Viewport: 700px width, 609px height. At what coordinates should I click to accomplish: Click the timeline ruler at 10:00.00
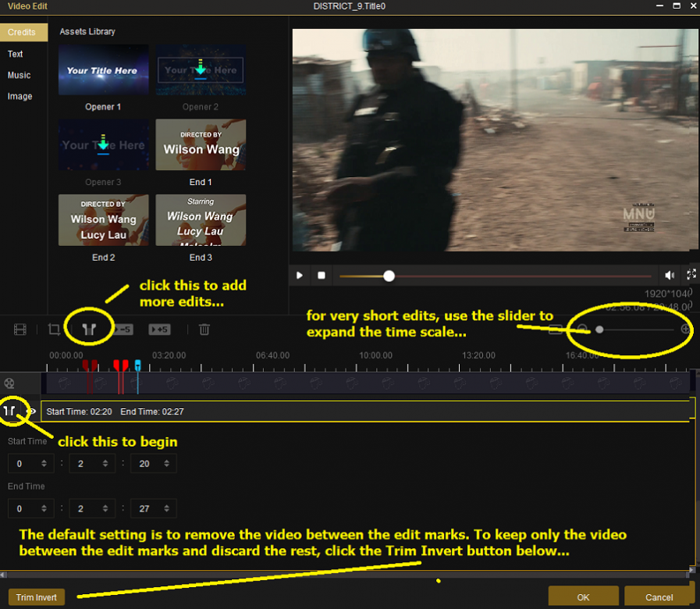375,356
